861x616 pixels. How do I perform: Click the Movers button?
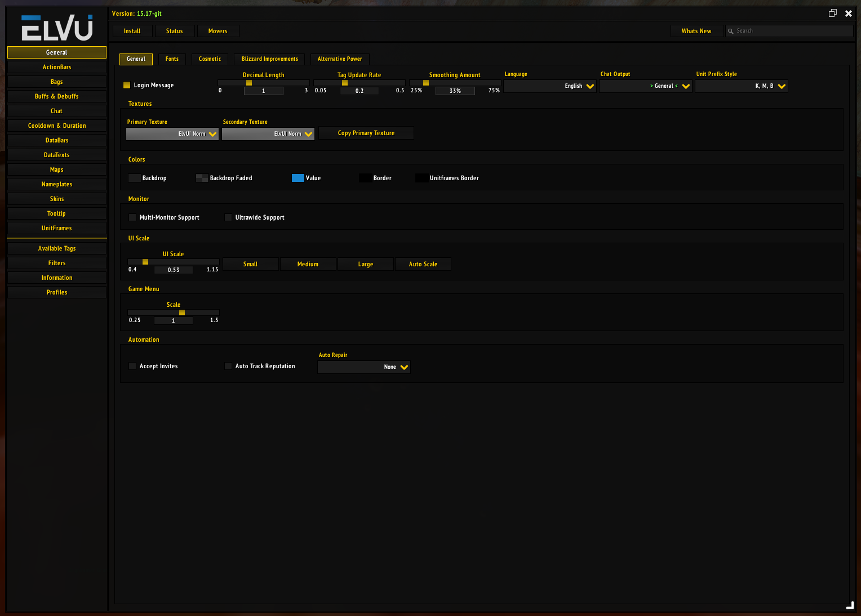pyautogui.click(x=218, y=31)
